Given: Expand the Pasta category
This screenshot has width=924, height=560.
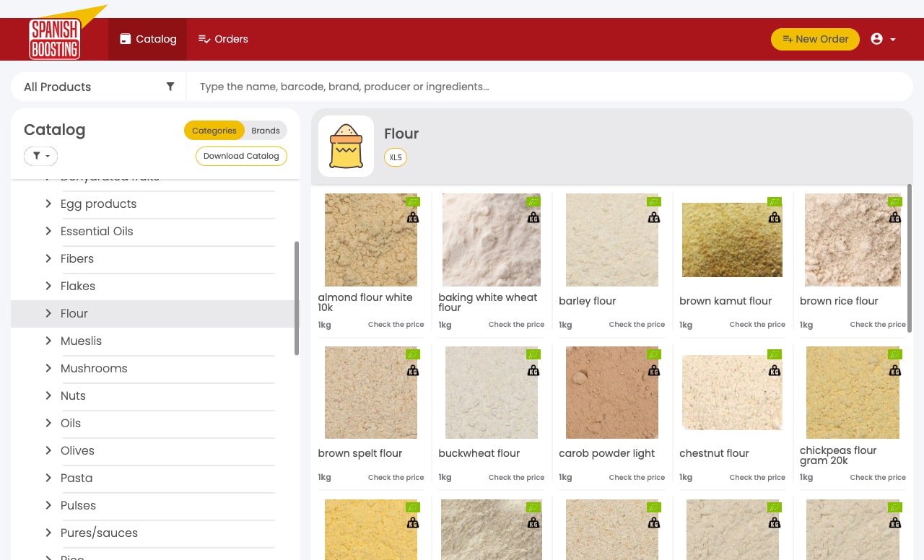Looking at the screenshot, I should click(48, 478).
